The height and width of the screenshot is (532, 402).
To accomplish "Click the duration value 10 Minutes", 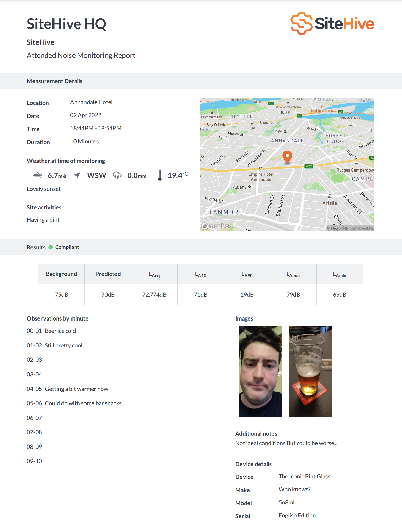I will 84,141.
